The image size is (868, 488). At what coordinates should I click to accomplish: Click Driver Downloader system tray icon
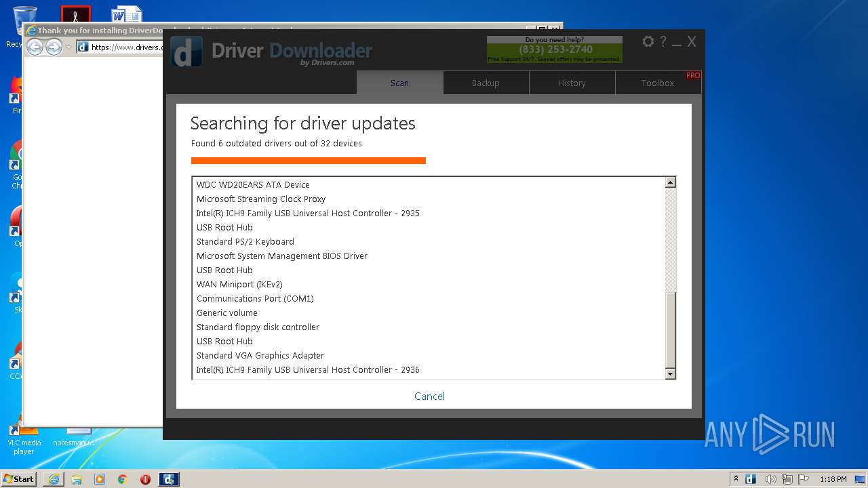pyautogui.click(x=751, y=479)
